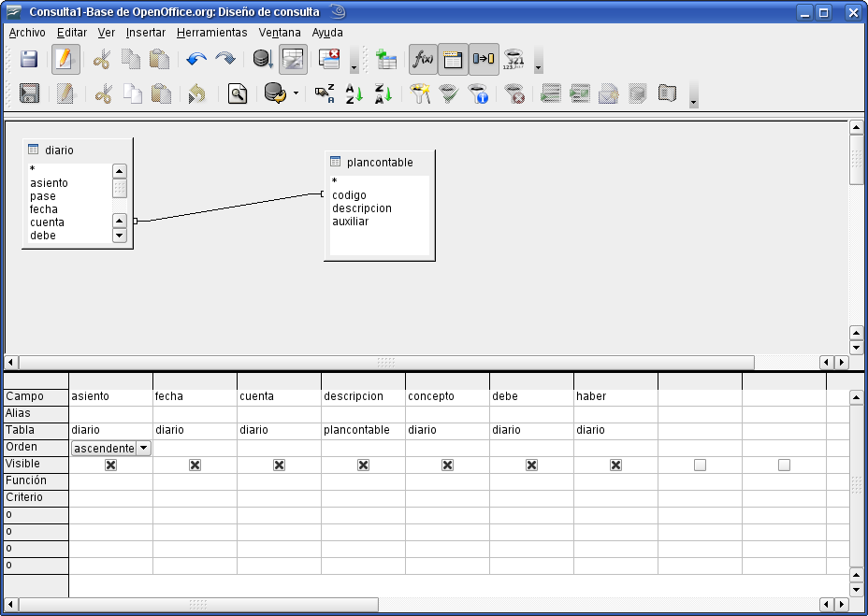Select pase field in diario table
This screenshot has width=868, height=616.
click(x=43, y=196)
